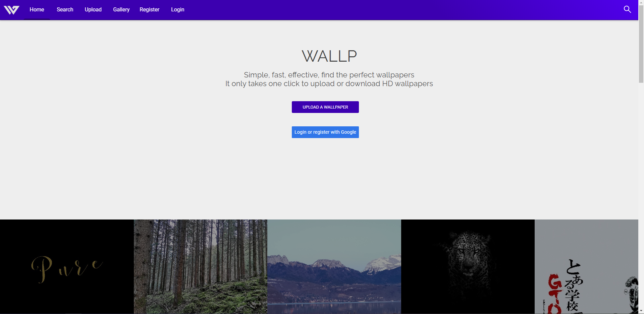The image size is (644, 314).
Task: Login or register with Google
Action: coord(325,132)
